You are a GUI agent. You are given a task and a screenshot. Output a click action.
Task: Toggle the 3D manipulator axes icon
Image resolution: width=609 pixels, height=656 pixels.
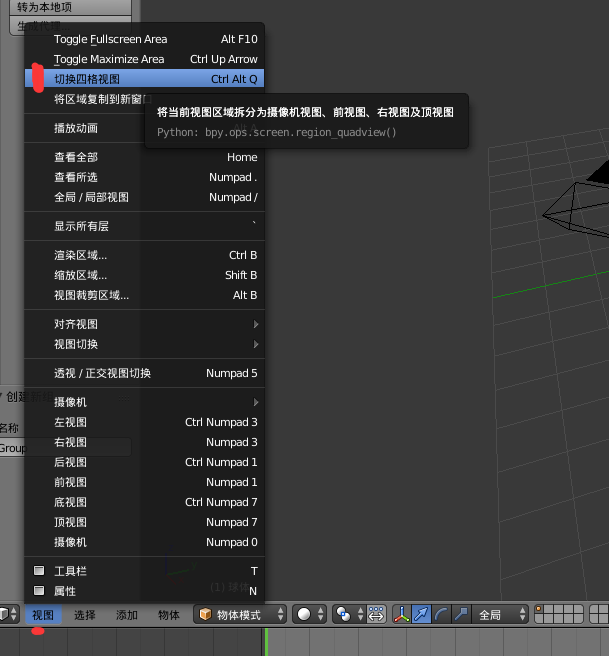[x=401, y=614]
